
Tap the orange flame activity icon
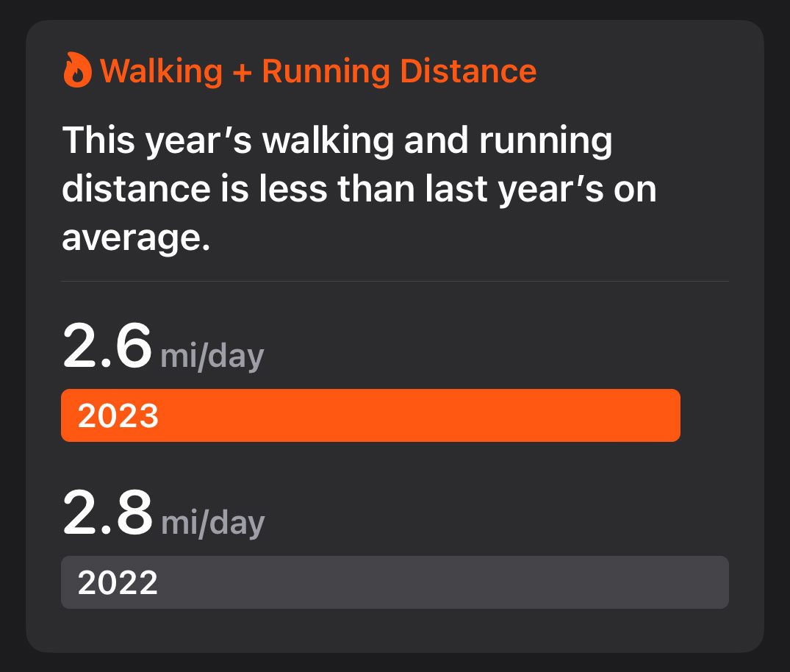tap(78, 70)
